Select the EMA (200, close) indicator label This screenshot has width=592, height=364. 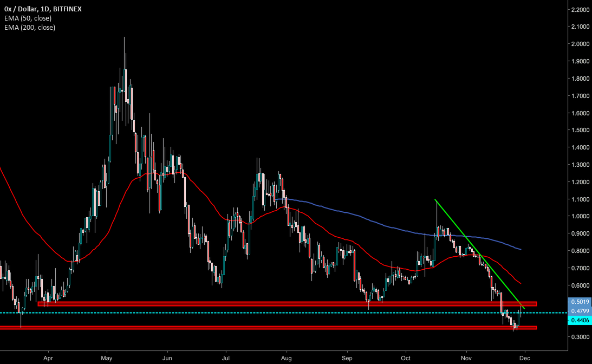pyautogui.click(x=30, y=27)
